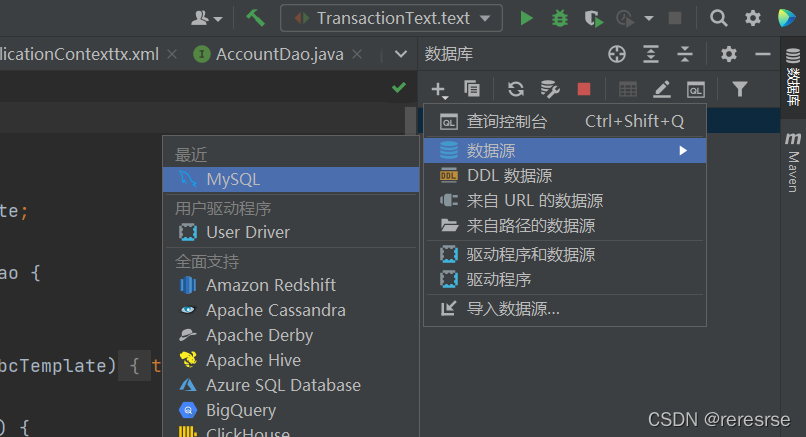Switch to the applicationContexttx.xml tab
This screenshot has width=806, height=437.
[79, 54]
